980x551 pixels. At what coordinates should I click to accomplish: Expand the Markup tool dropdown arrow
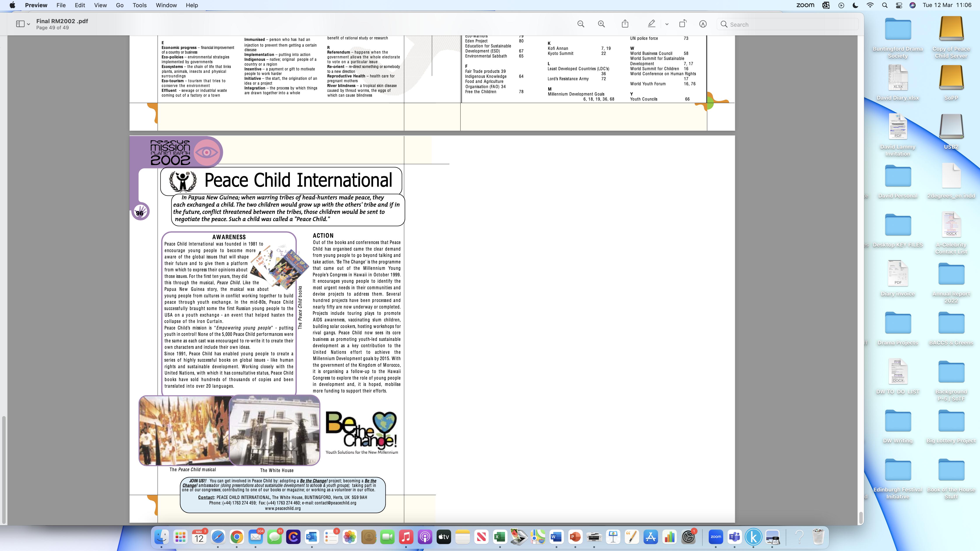[667, 24]
